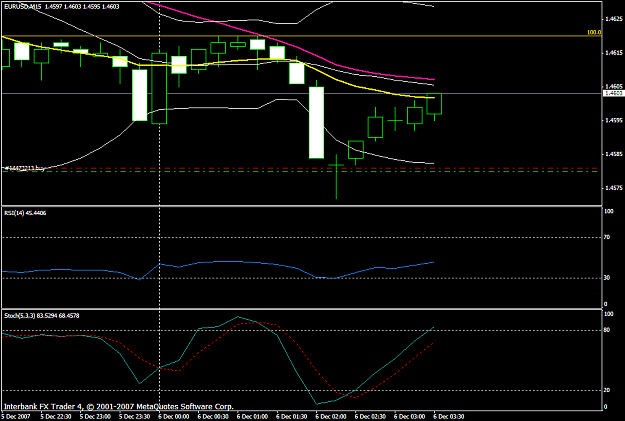Select the 30 level on RSI scale
Screen dimensions: 625x421
click(x=607, y=278)
